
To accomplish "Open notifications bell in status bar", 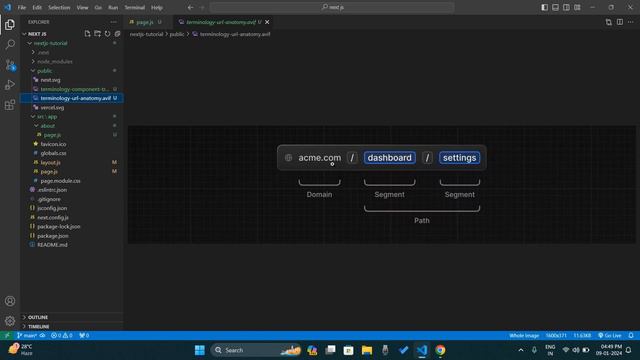I will click(631, 336).
